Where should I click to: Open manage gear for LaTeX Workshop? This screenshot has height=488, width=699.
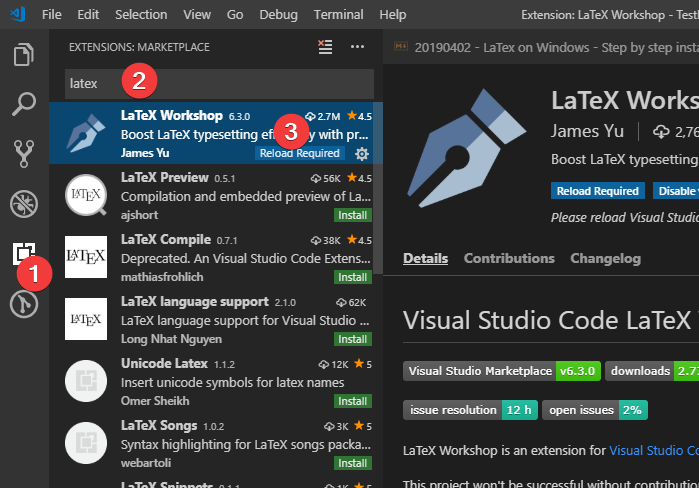[x=362, y=154]
